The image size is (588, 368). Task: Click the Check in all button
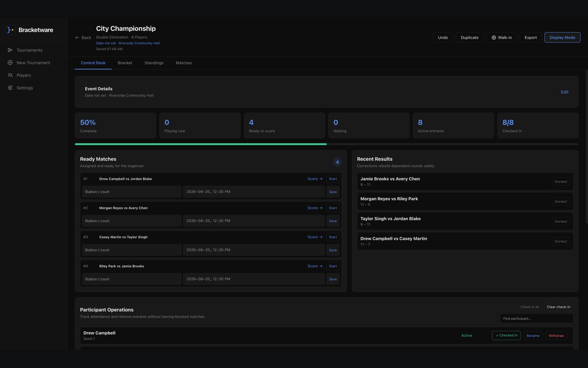tap(530, 307)
